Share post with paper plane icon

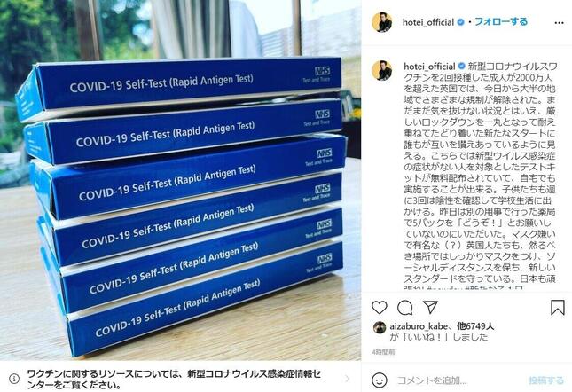click(x=430, y=307)
